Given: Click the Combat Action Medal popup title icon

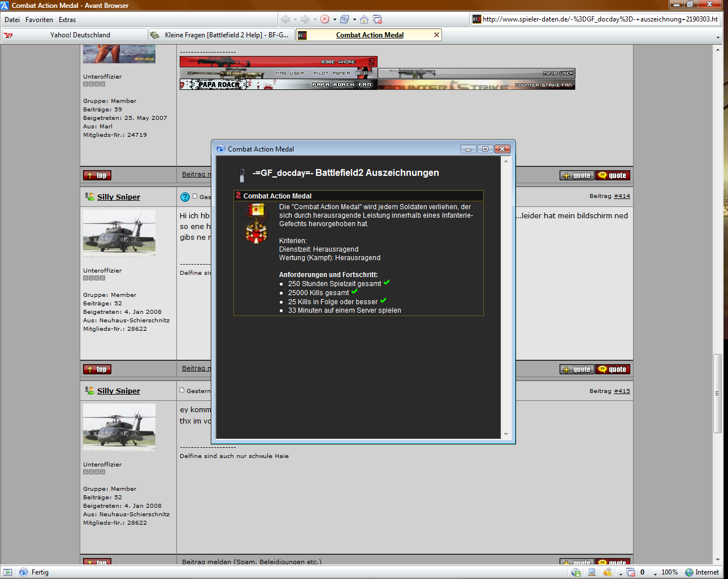Looking at the screenshot, I should tap(220, 149).
